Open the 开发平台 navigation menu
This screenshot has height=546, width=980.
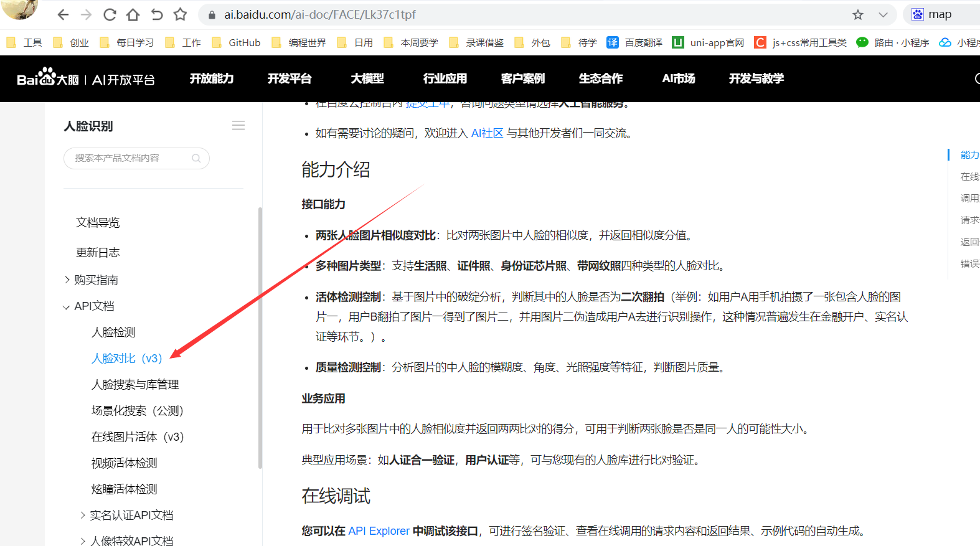(x=290, y=78)
